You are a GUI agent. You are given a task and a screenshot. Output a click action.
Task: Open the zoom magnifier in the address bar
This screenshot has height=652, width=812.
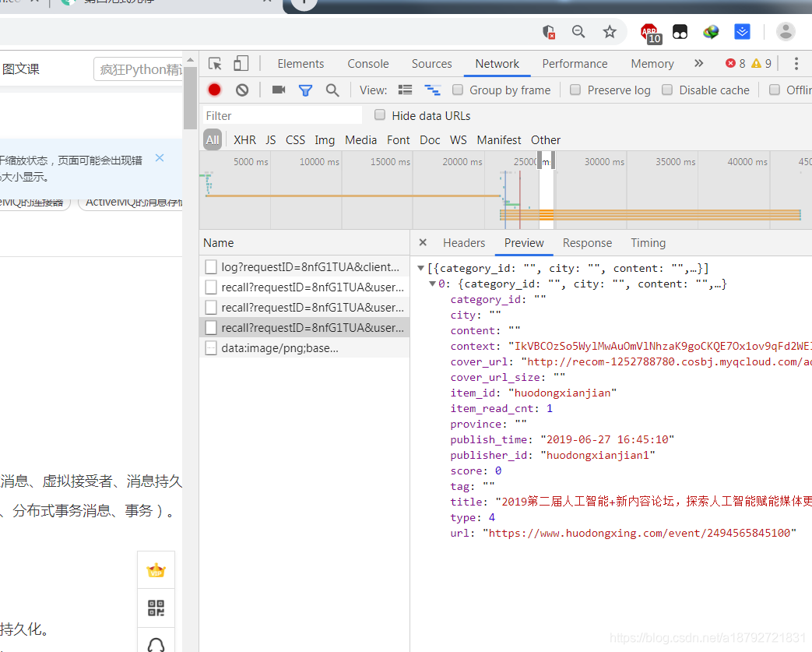(578, 32)
